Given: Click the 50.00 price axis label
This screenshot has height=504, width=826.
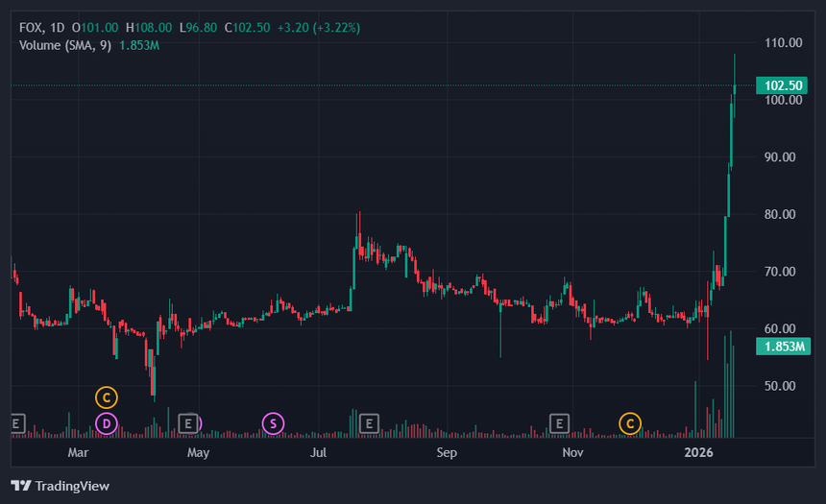Looking at the screenshot, I should 784,386.
